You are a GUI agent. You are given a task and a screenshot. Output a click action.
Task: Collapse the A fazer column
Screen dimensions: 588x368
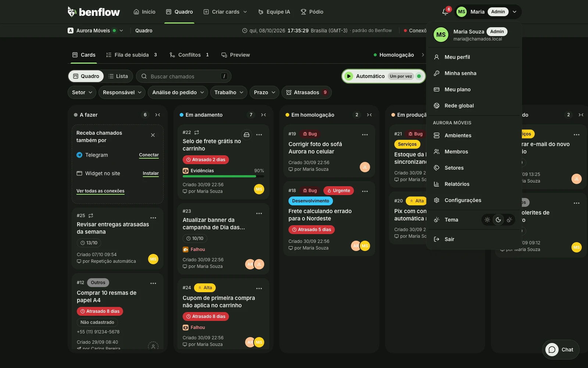coord(158,115)
